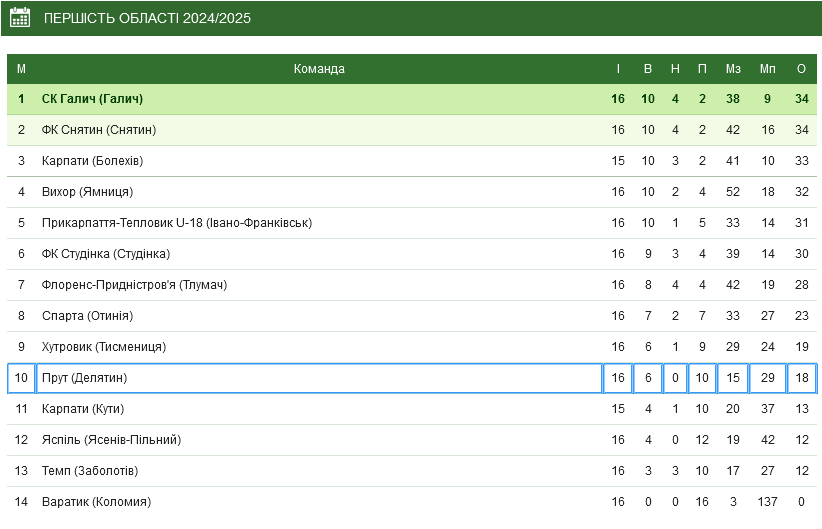Open Прикарпаття-Тепловик U-18 (Івано-Франківськ) entry

[177, 223]
